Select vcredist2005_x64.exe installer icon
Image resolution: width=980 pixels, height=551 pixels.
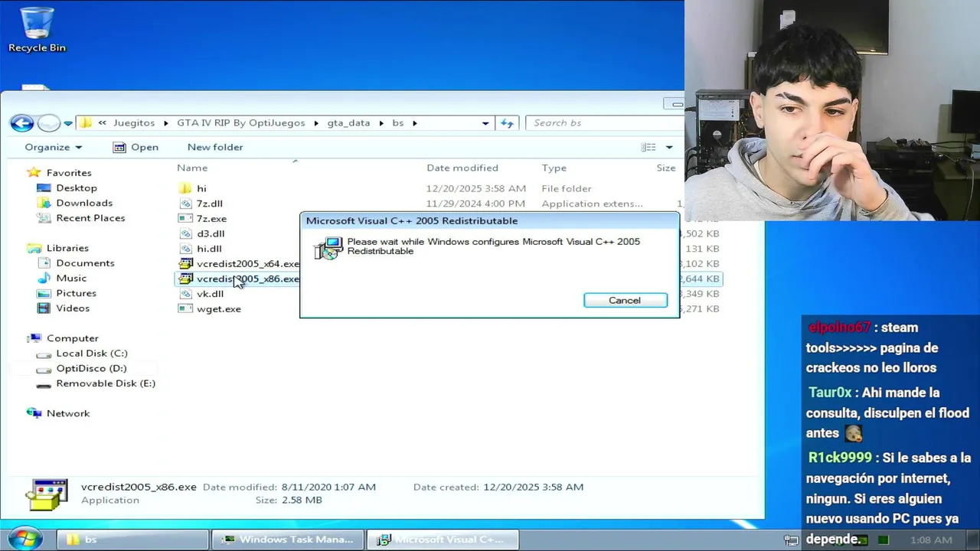click(x=185, y=263)
